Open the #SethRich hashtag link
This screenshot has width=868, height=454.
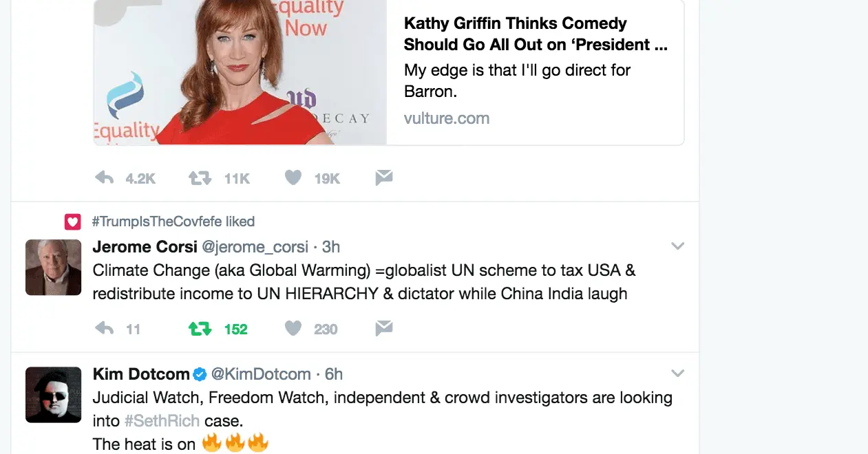(162, 421)
